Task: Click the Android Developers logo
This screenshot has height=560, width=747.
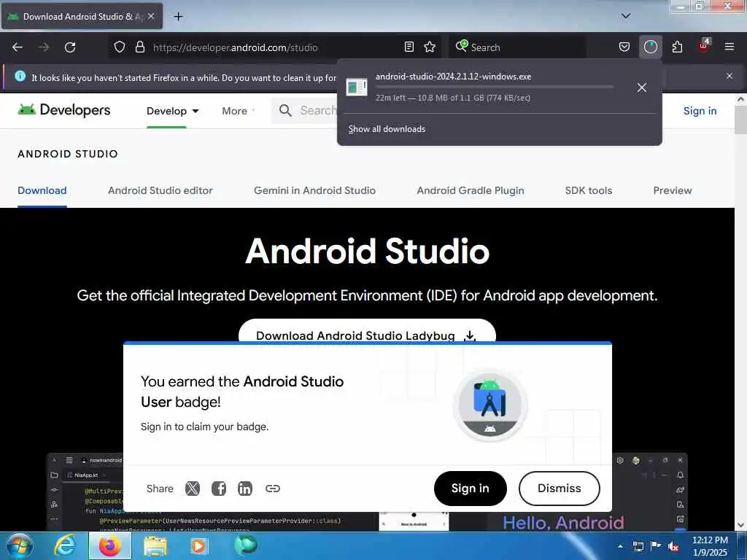Action: 64,110
